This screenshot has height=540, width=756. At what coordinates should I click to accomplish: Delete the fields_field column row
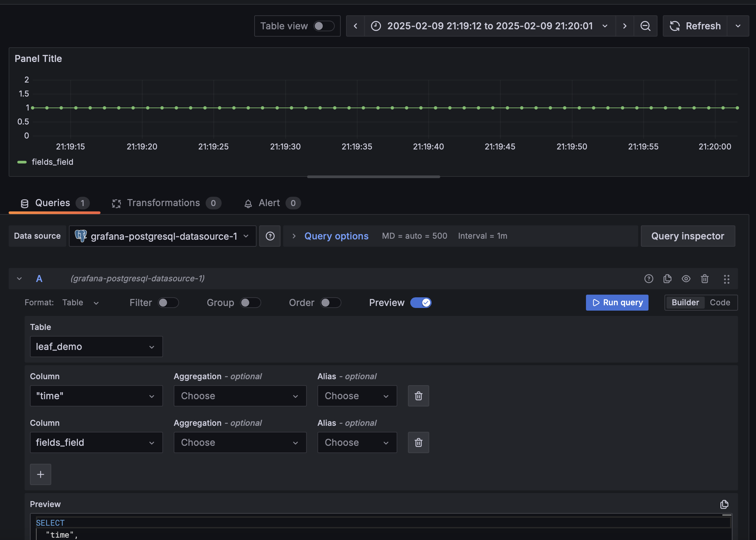[418, 442]
